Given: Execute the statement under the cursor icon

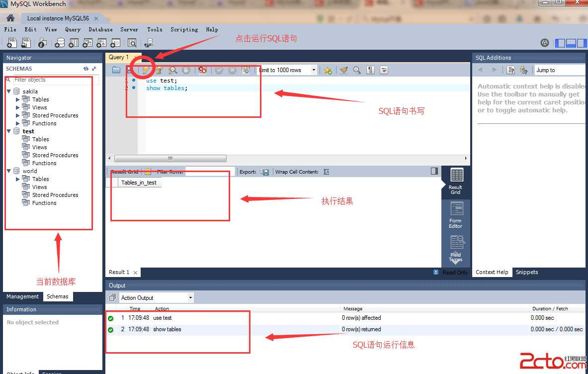Looking at the screenshot, I should tap(159, 70).
